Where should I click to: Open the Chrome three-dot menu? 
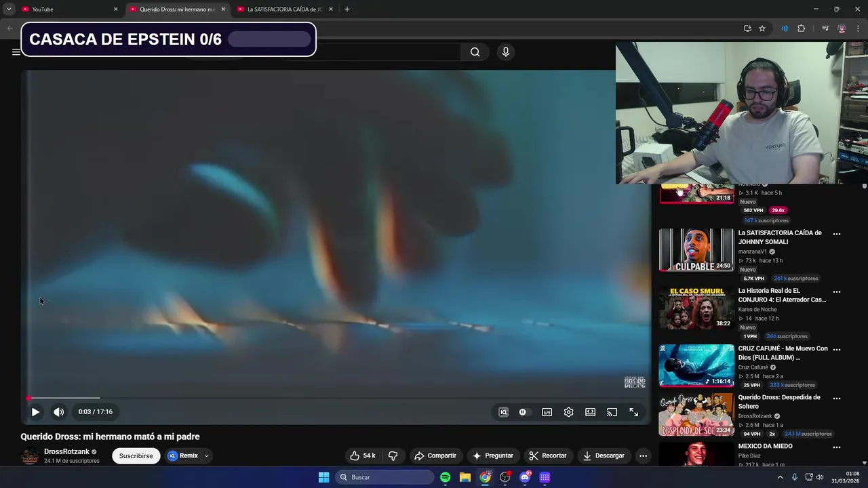(x=858, y=28)
